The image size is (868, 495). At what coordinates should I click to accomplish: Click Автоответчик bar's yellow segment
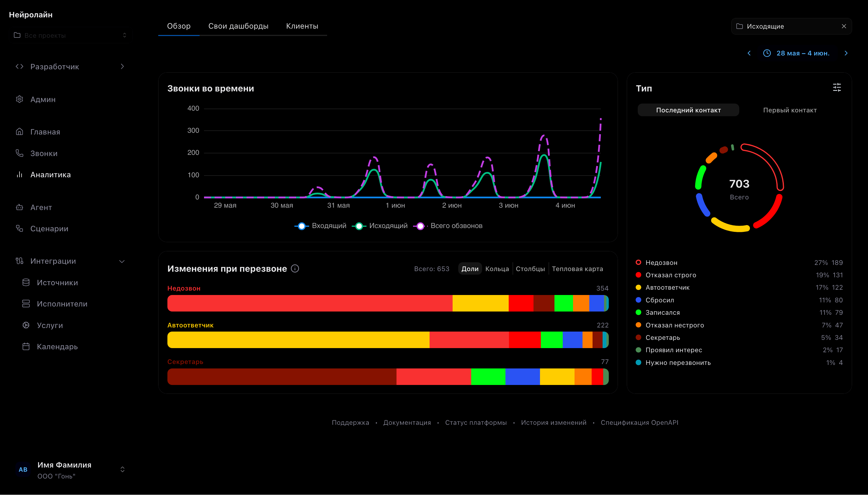point(298,340)
